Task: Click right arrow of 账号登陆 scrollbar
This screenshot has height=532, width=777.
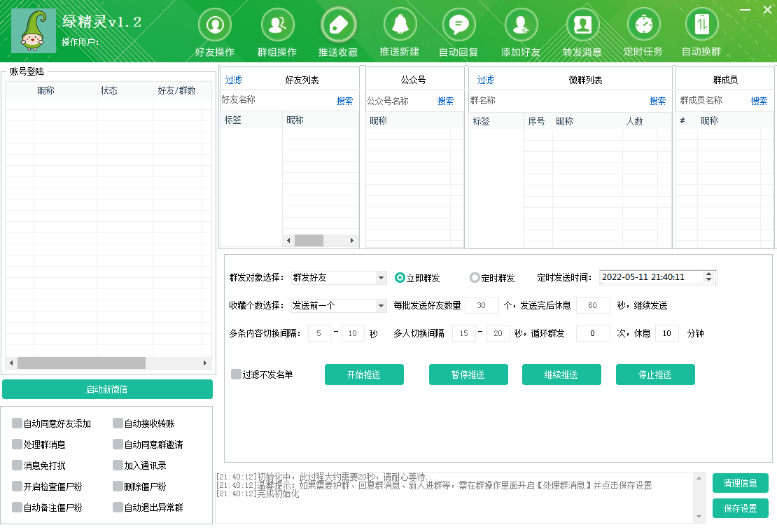Action: 205,363
